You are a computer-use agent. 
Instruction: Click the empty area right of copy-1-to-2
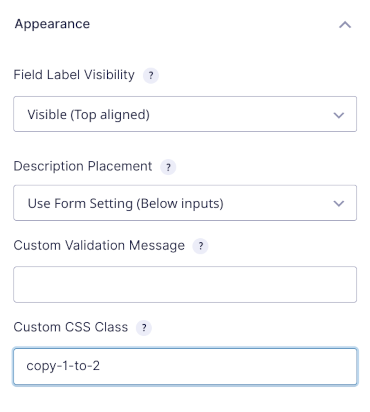[227, 366]
